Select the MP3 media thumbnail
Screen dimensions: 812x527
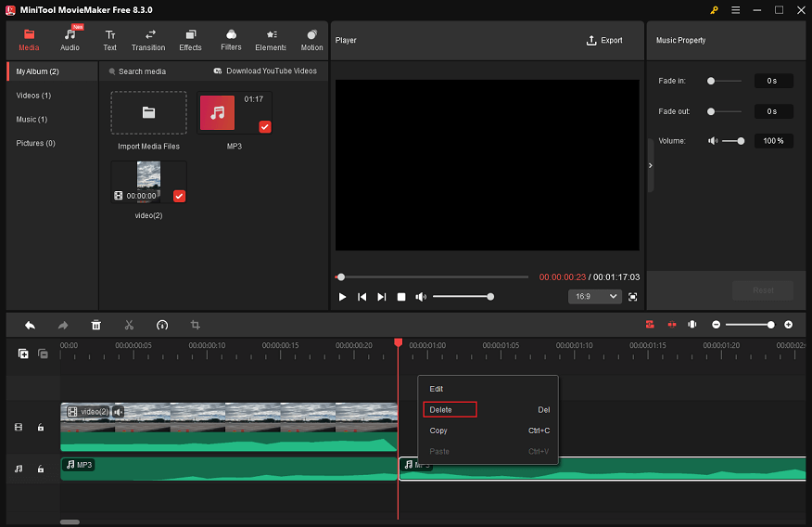235,112
